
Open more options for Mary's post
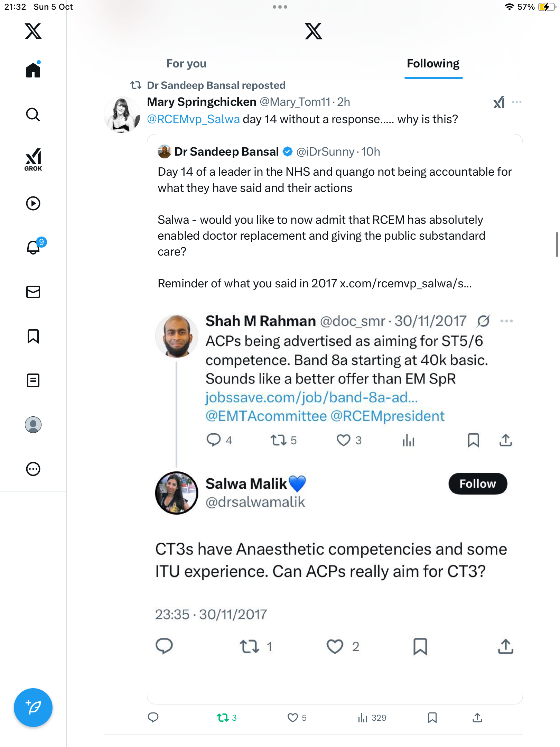pyautogui.click(x=517, y=102)
